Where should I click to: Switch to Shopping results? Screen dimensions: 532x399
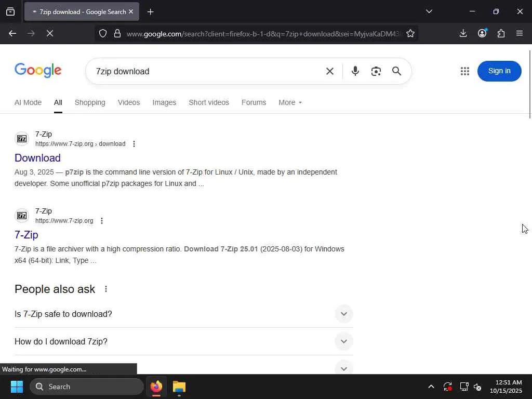(90, 102)
